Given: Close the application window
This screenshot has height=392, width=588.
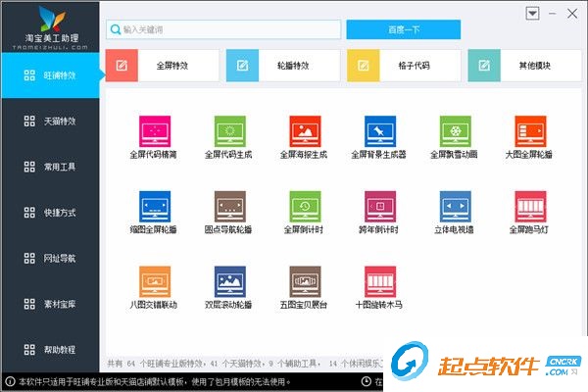Looking at the screenshot, I should click(572, 14).
